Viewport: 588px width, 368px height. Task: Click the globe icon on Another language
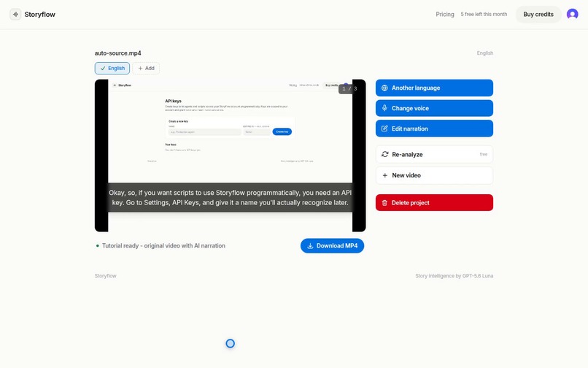click(384, 88)
